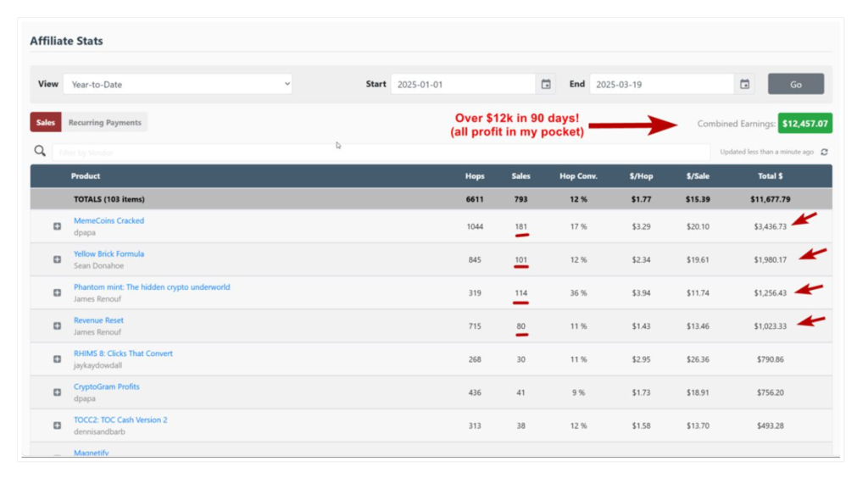Click the RHIMS 8 $/Sale value $26.36
The width and height of the screenshot is (868, 478).
[698, 359]
